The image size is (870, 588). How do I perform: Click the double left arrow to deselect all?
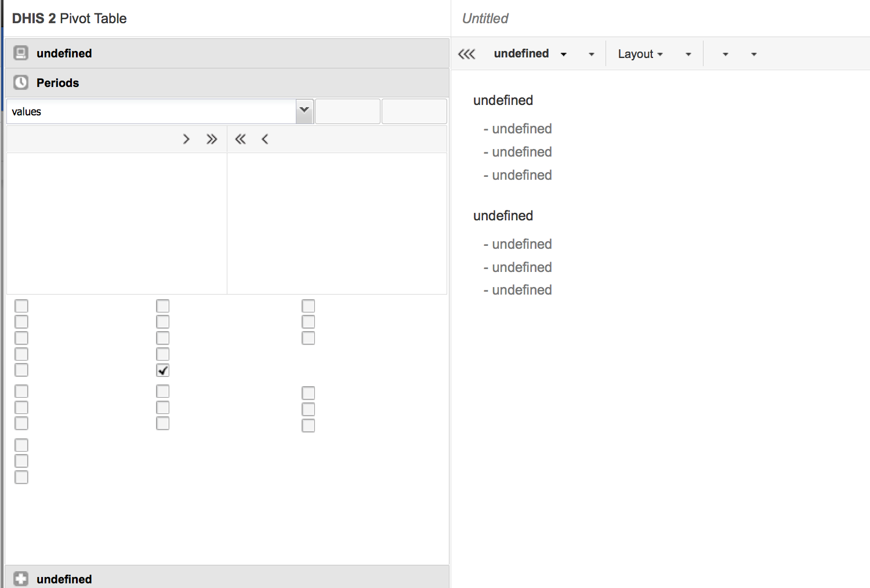coord(240,139)
